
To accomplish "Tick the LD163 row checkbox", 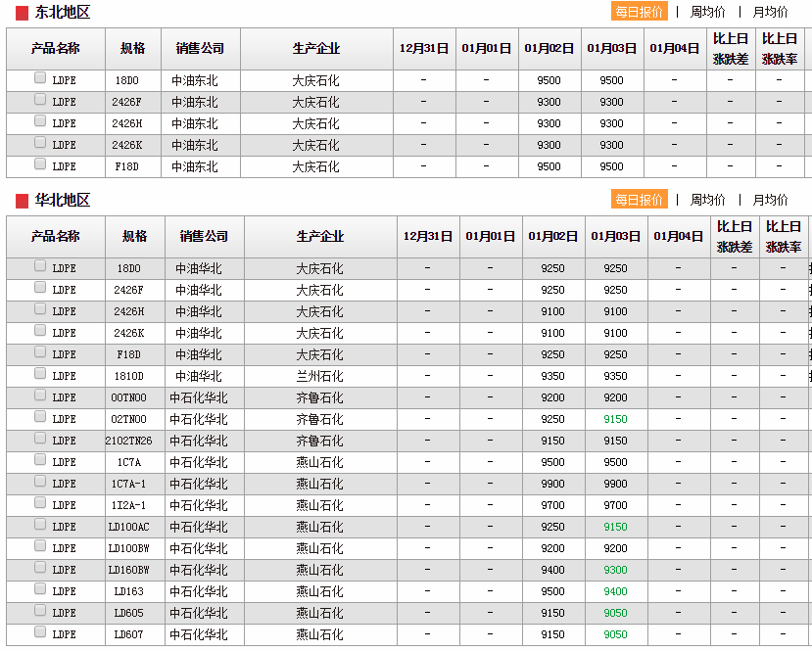I will [x=40, y=589].
